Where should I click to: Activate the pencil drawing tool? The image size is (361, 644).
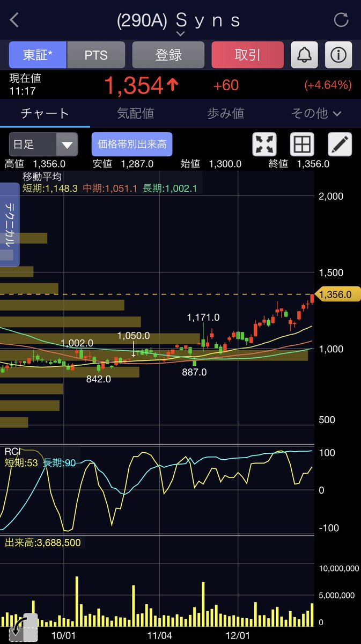tap(340, 144)
